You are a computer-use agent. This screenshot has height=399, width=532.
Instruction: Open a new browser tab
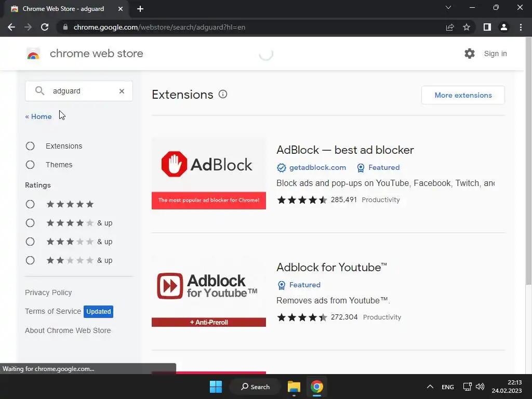(140, 9)
